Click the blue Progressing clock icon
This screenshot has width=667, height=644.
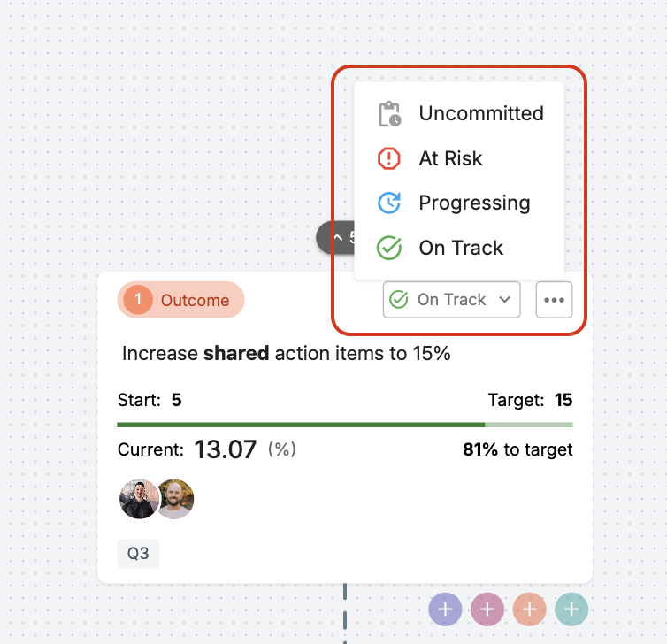point(389,203)
